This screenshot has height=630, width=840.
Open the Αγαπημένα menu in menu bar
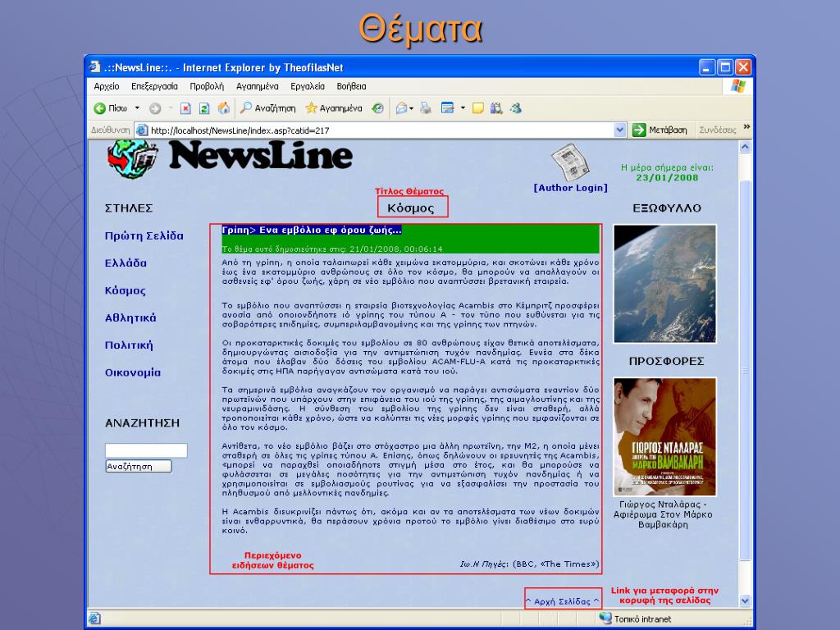click(257, 86)
